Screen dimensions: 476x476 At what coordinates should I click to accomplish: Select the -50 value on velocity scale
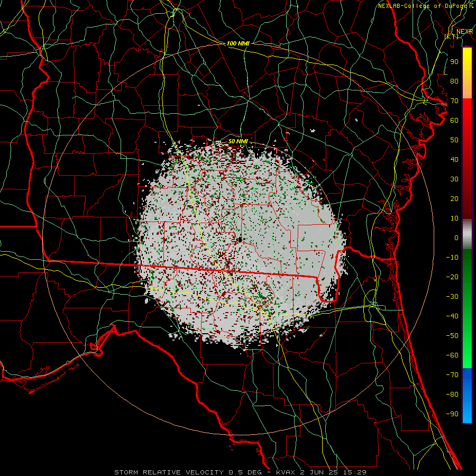[452, 336]
